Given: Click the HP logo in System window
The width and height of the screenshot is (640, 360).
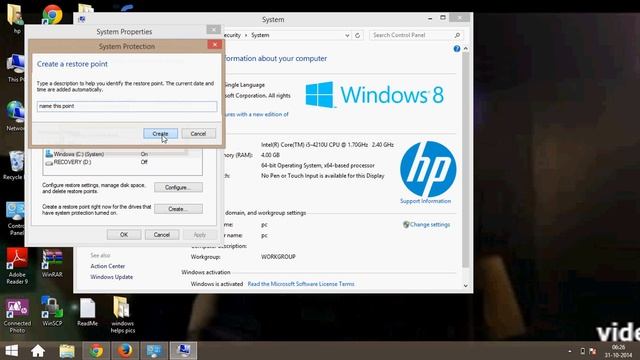Looking at the screenshot, I should point(428,169).
